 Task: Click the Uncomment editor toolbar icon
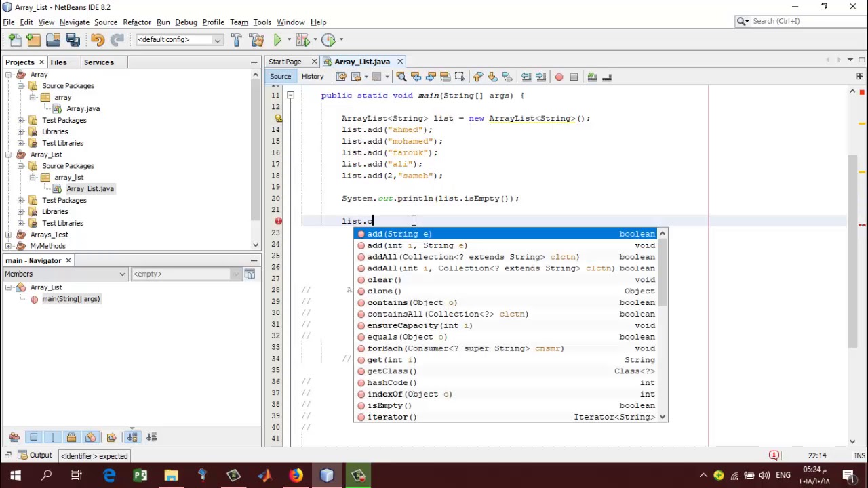coord(607,77)
